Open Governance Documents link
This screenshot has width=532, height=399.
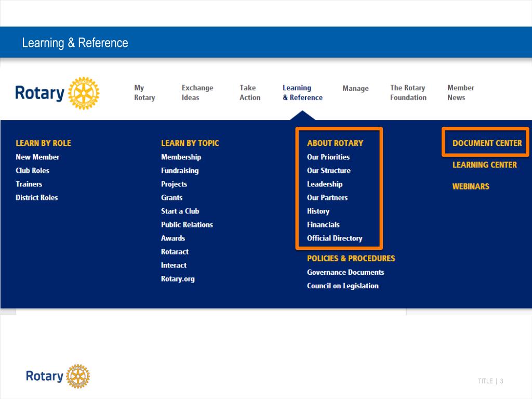(x=345, y=272)
